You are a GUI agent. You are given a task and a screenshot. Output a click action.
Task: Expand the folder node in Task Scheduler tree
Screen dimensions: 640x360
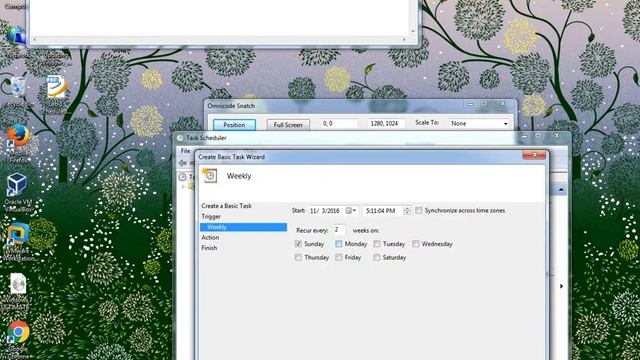(183, 187)
